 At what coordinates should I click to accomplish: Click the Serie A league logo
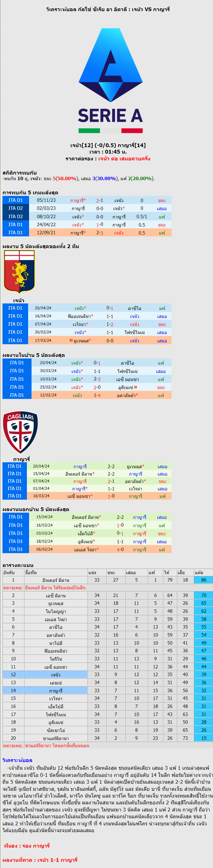[x=110, y=81]
